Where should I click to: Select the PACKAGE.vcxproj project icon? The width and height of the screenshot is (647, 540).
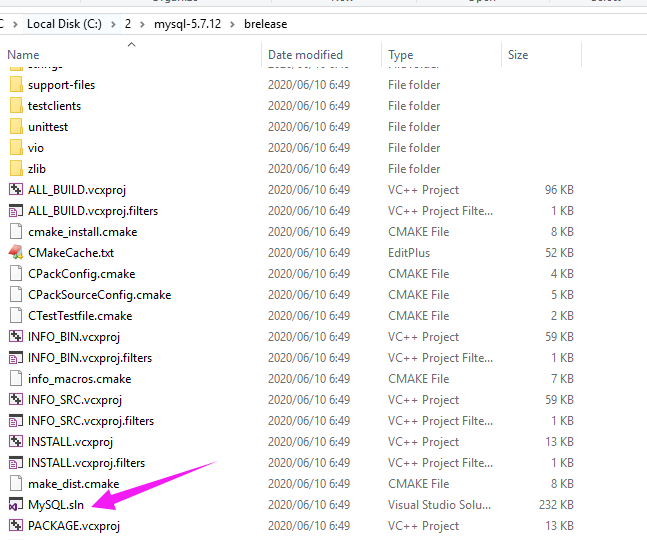click(x=16, y=526)
